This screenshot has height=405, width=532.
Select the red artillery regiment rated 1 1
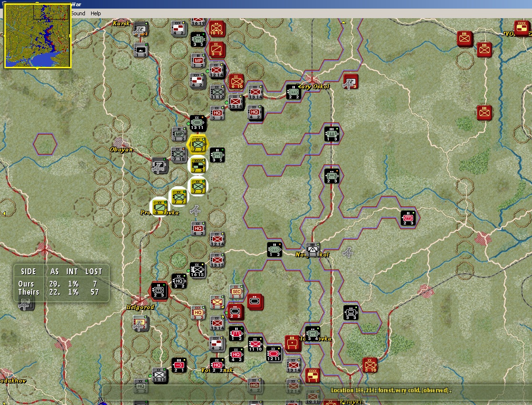tap(292, 343)
